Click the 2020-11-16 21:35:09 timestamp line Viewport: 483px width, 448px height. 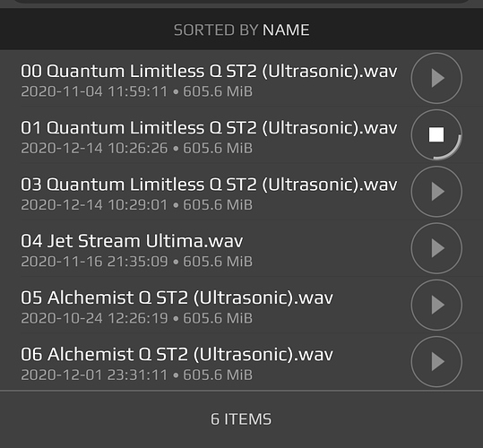(x=137, y=262)
